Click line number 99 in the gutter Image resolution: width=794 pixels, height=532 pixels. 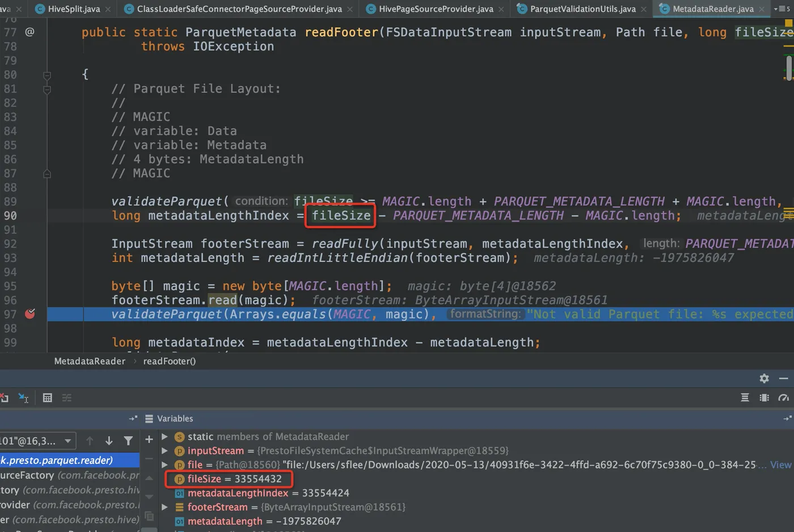[x=10, y=343]
